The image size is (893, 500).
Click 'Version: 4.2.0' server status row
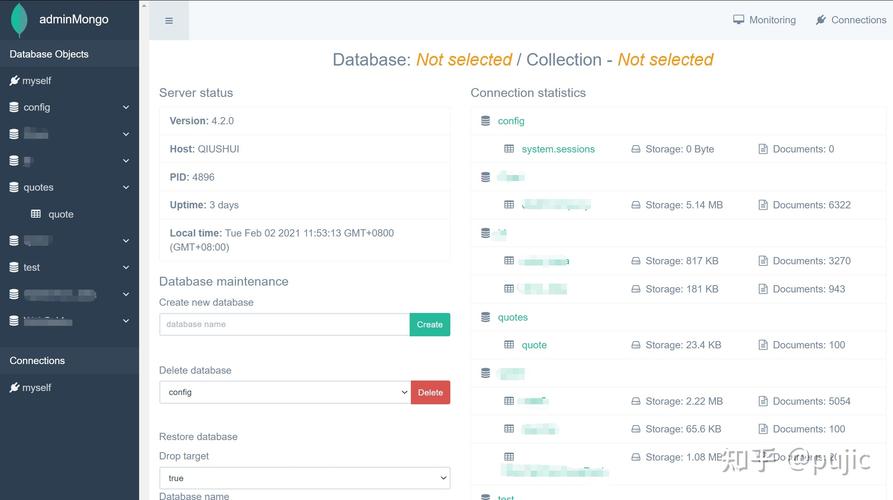coord(305,121)
